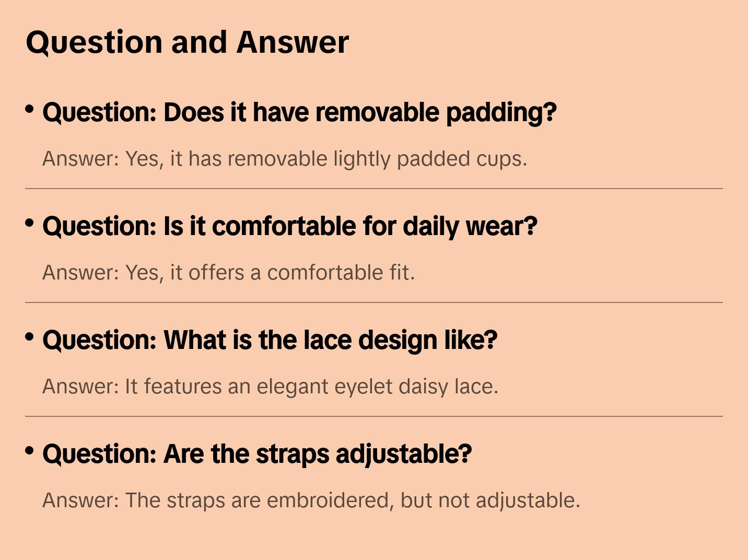Click the "Answer:" label before "Yes, it offers"
Viewport: 748px width, 560px height.
point(81,273)
